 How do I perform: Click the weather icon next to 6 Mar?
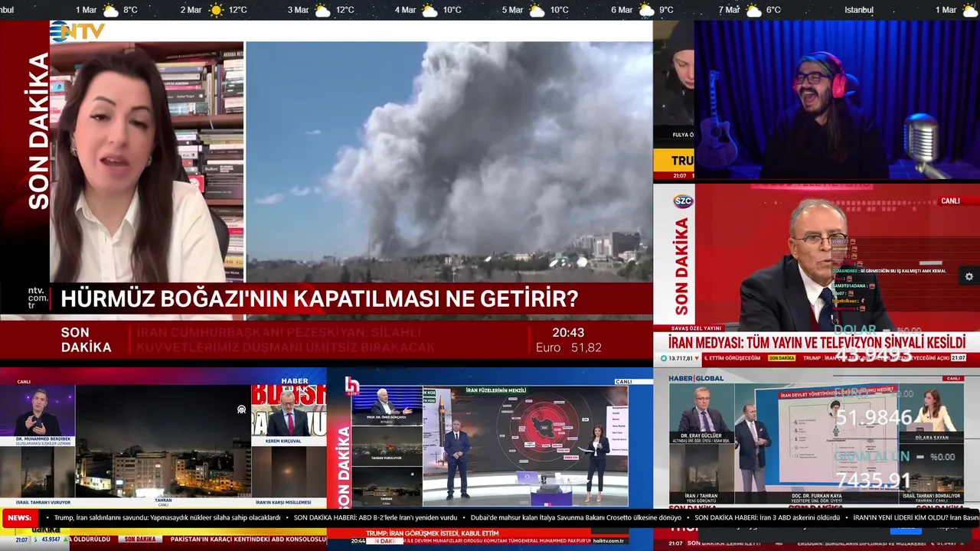tap(646, 10)
